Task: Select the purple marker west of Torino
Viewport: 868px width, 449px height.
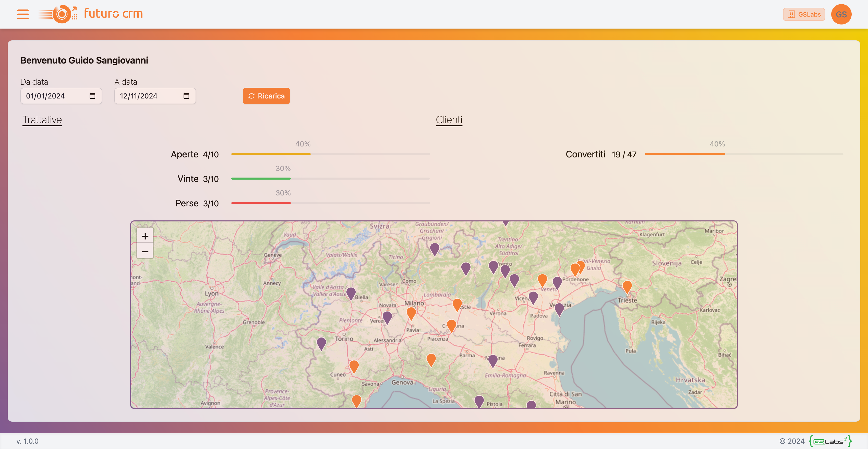Action: (321, 344)
